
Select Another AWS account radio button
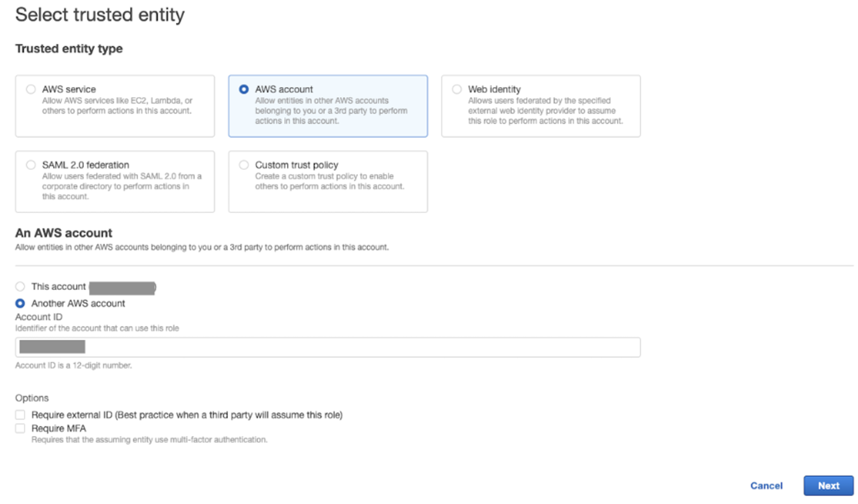tap(20, 303)
